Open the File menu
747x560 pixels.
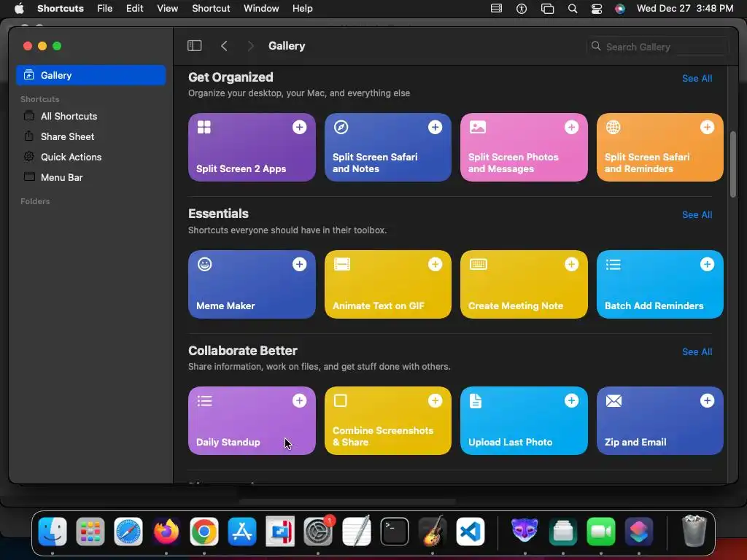point(105,8)
